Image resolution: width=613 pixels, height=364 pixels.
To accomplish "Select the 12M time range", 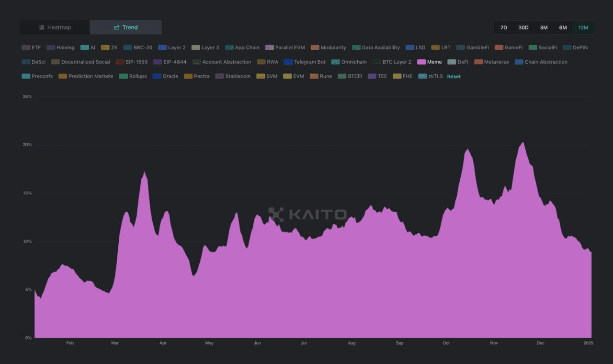I will click(x=583, y=27).
